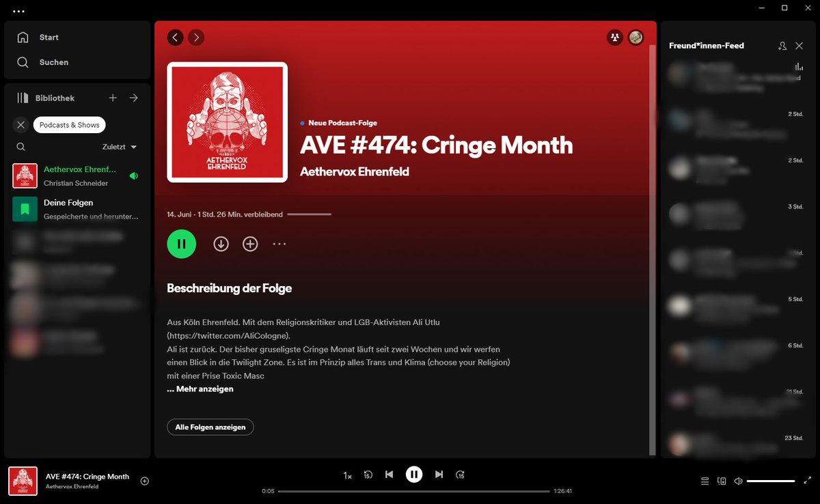This screenshot has height=504, width=820.
Task: Skip forward 15 seconds
Action: tap(461, 475)
